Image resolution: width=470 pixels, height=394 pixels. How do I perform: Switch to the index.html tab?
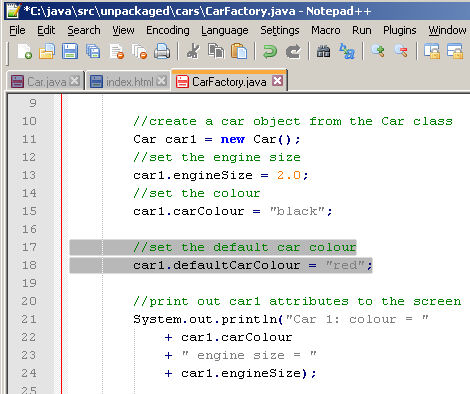129,82
